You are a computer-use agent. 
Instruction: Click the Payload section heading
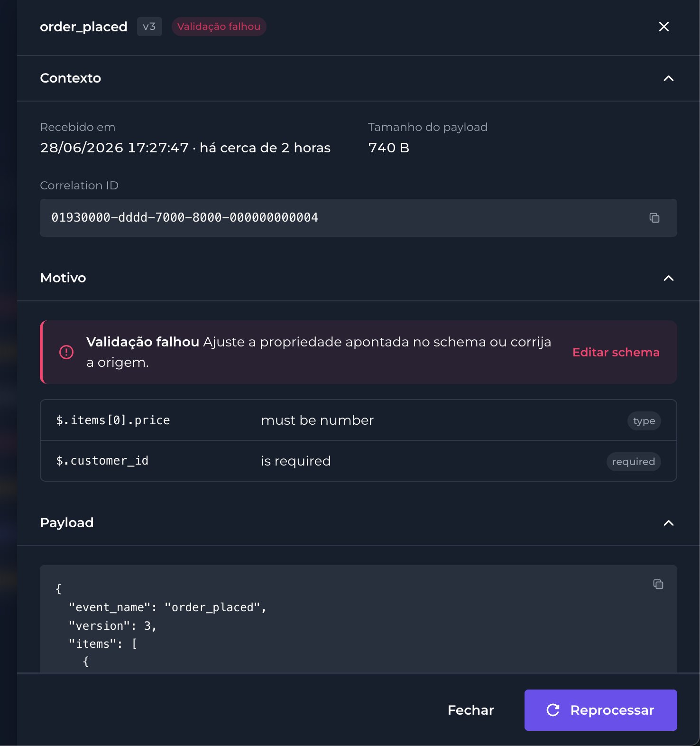[x=67, y=522]
